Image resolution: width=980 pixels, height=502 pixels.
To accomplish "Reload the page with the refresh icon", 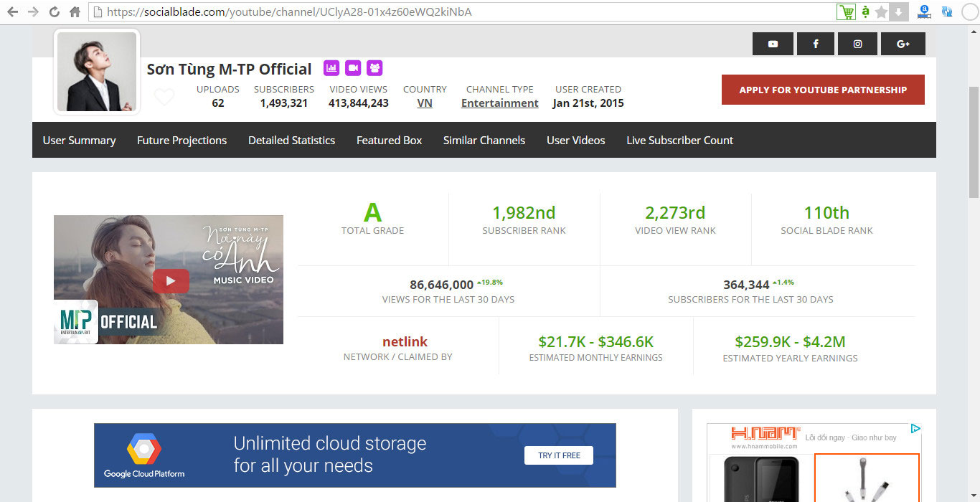I will (54, 12).
